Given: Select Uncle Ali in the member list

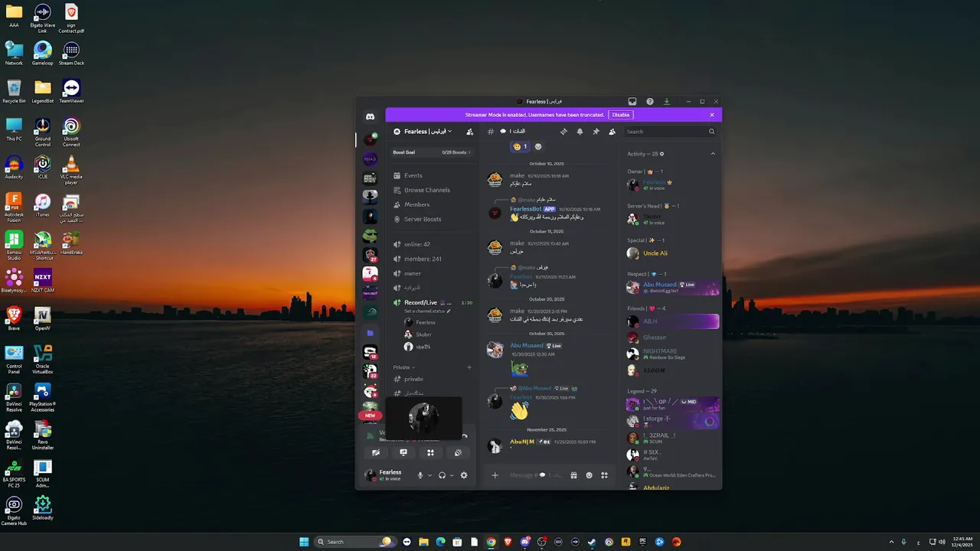Looking at the screenshot, I should (671, 253).
